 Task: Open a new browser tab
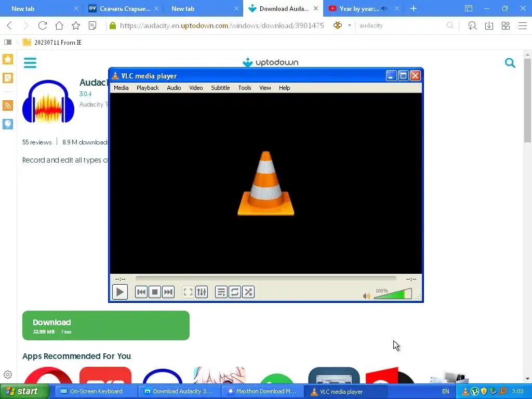point(413,8)
